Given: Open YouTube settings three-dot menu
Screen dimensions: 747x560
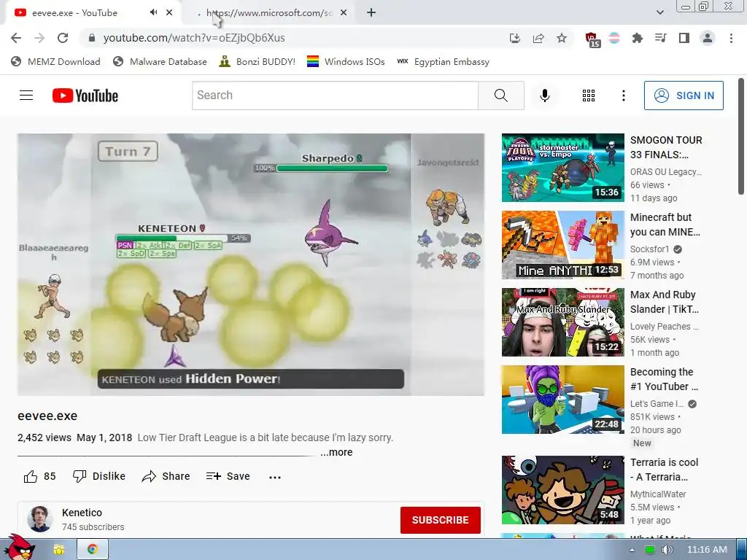Looking at the screenshot, I should 623,96.
